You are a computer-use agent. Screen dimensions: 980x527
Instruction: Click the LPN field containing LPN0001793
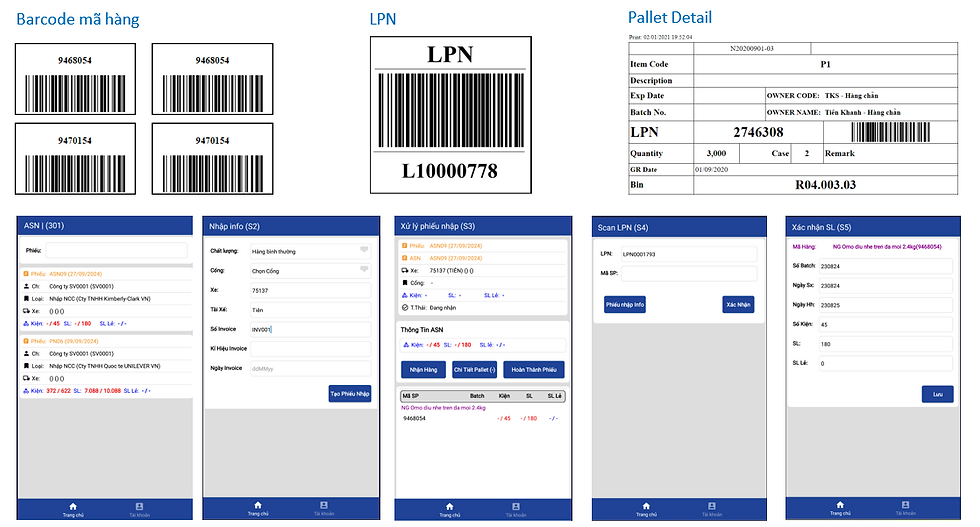point(689,254)
